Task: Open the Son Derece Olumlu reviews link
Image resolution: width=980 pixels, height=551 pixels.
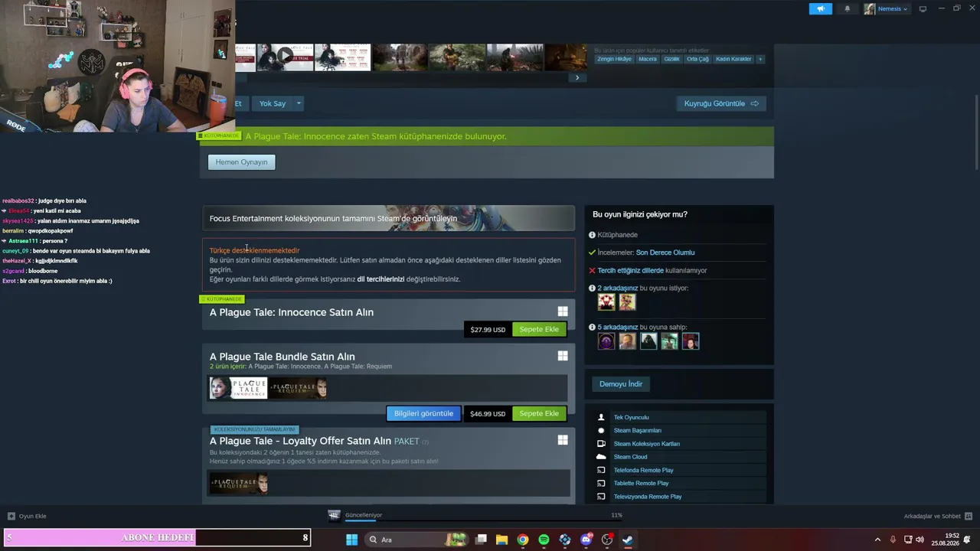Action: pyautogui.click(x=665, y=253)
